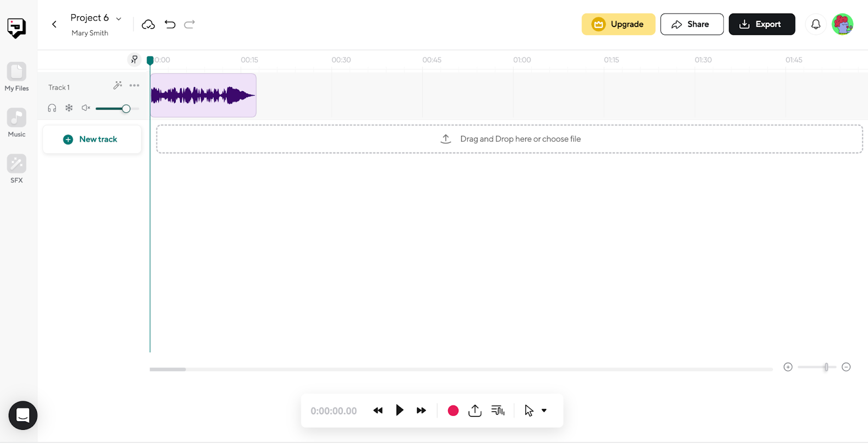This screenshot has width=868, height=444.
Task: Expand the Project 6 dropdown
Action: point(119,19)
